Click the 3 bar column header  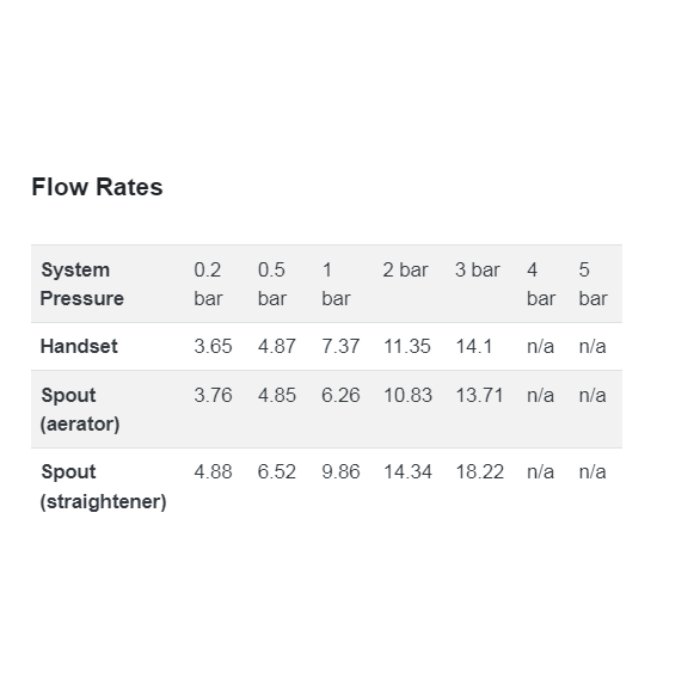click(477, 270)
